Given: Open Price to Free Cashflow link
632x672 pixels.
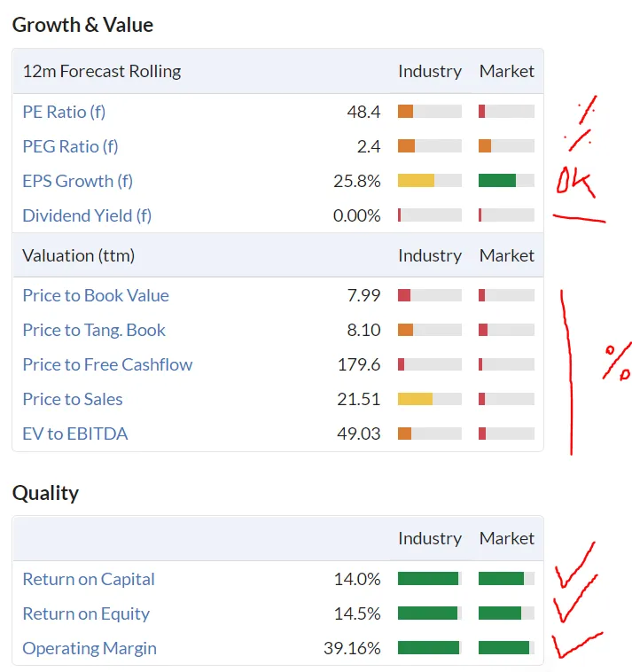Looking at the screenshot, I should (107, 364).
